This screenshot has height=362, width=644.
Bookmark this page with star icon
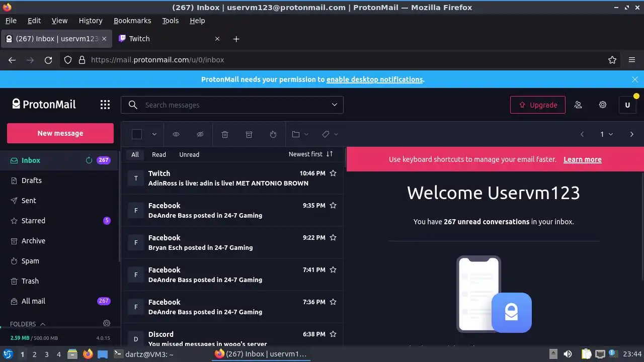click(612, 60)
